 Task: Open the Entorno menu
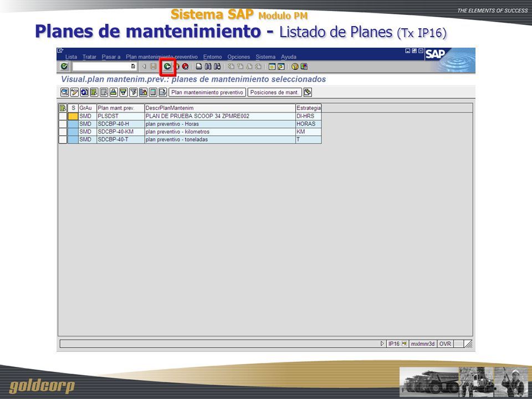(x=212, y=57)
